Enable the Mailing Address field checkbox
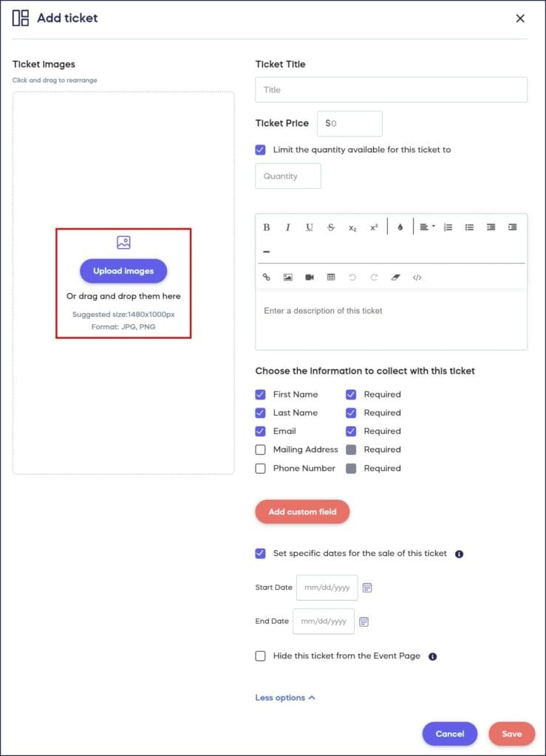The image size is (546, 756). 261,450
